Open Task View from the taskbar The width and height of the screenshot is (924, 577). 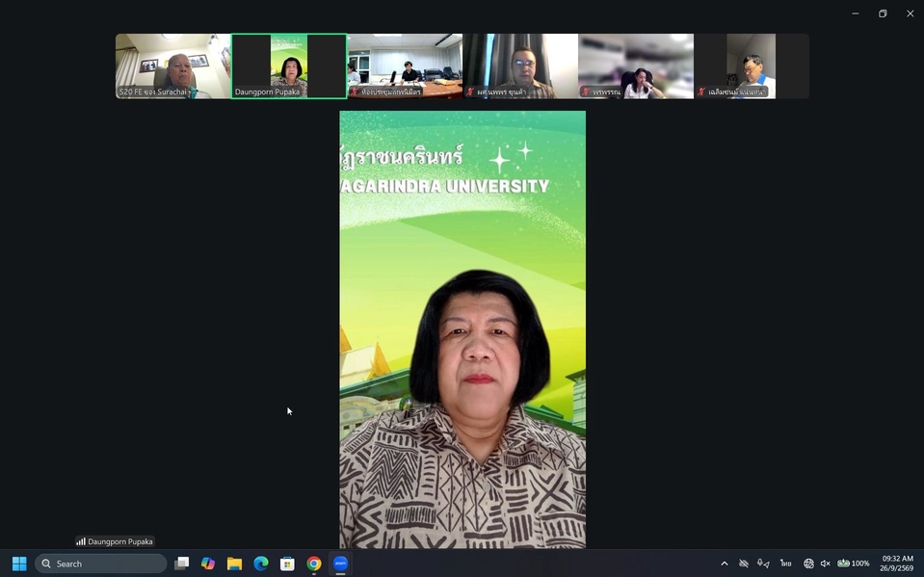click(181, 564)
